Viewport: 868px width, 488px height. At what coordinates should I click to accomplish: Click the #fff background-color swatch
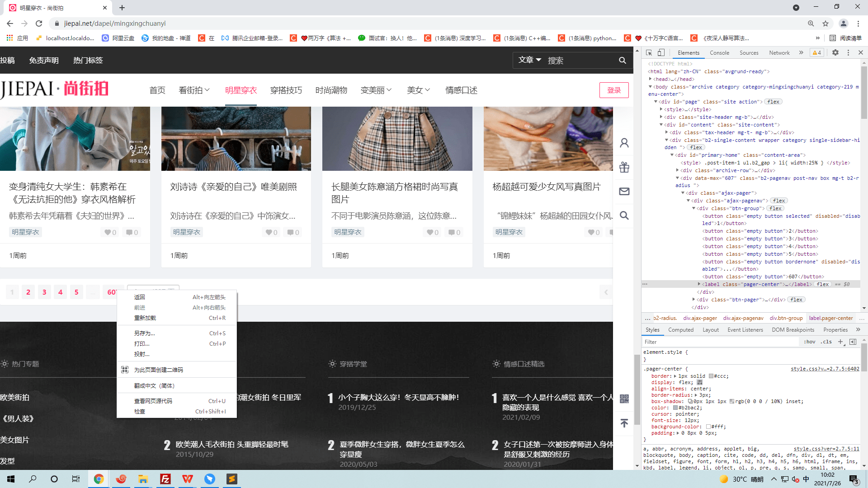pos(708,427)
